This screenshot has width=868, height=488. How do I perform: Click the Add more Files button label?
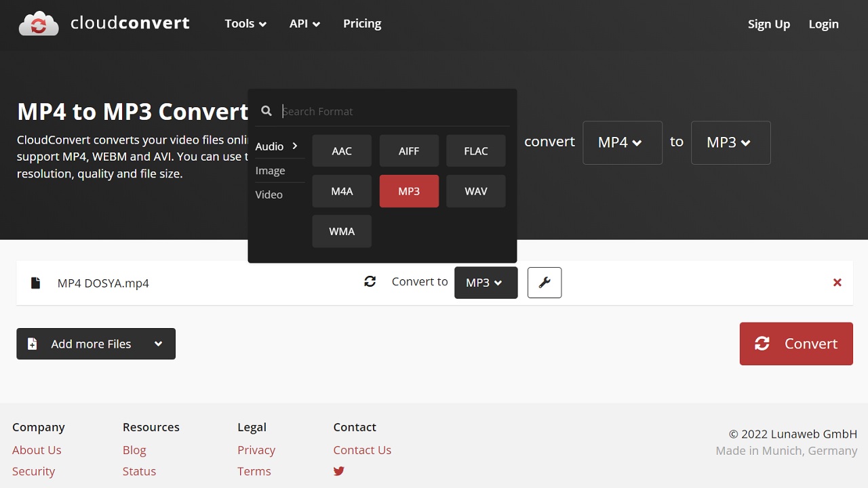pyautogui.click(x=91, y=344)
